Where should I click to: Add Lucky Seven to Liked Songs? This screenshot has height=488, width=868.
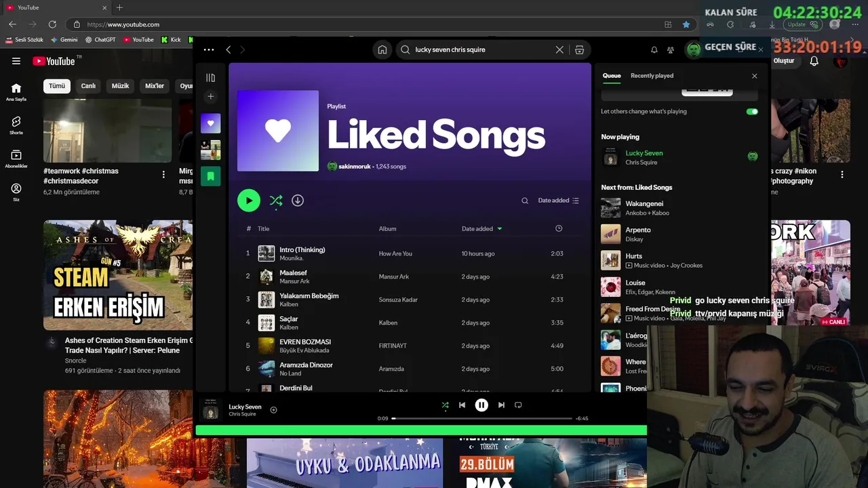tap(273, 410)
